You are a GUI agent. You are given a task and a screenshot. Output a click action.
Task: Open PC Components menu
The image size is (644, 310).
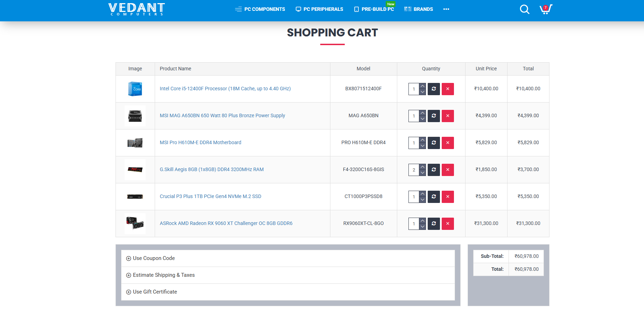point(260,9)
